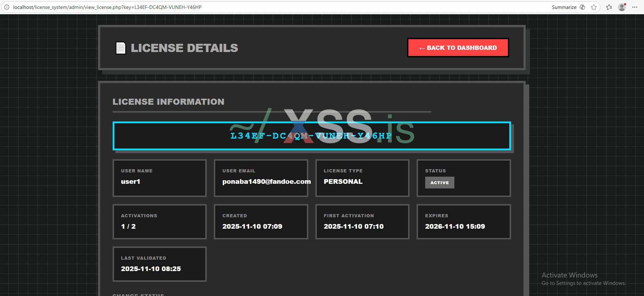Click the last validated time 2025-11-10 08:25
Image resolution: width=644 pixels, height=296 pixels.
(151, 269)
